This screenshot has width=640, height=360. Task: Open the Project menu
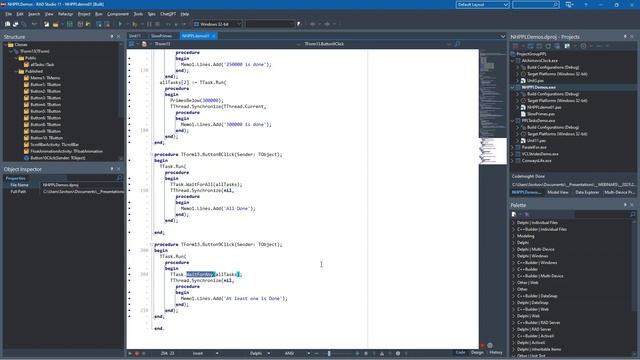click(84, 14)
